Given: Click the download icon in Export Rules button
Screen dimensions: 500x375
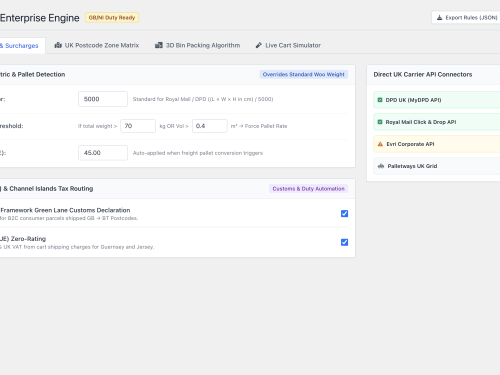Looking at the screenshot, I should click(x=439, y=18).
